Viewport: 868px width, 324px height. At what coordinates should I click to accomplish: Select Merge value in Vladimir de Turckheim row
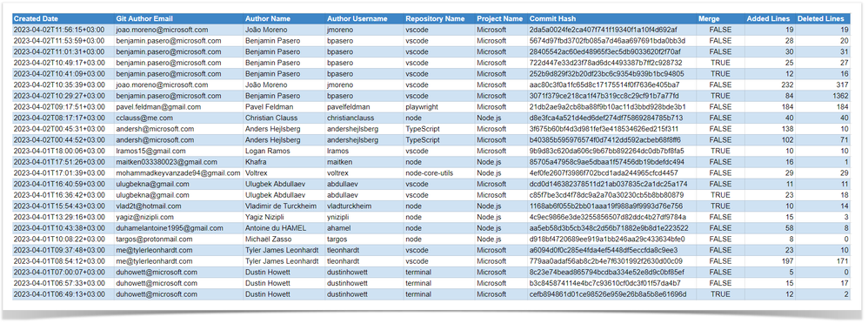[x=720, y=206]
